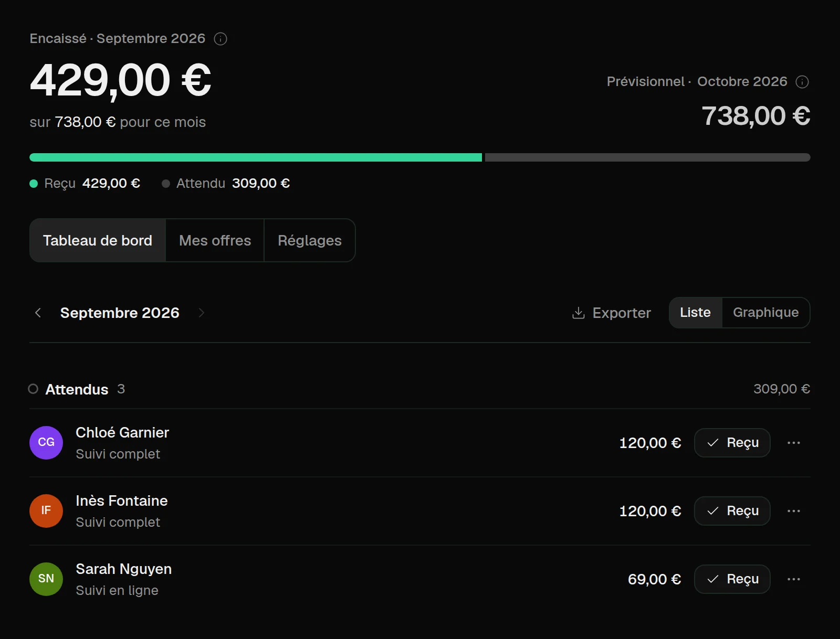
Task: Switch to the Mes offres tab
Action: click(215, 240)
